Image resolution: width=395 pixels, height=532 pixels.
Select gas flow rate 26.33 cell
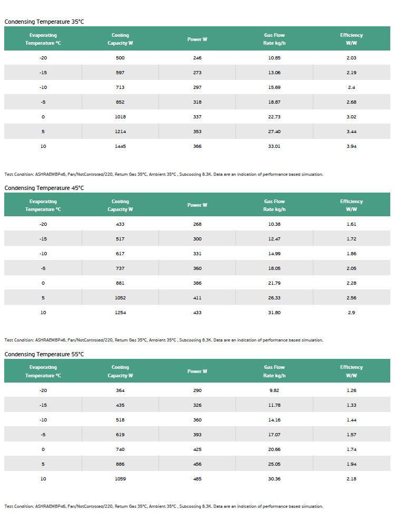click(274, 297)
